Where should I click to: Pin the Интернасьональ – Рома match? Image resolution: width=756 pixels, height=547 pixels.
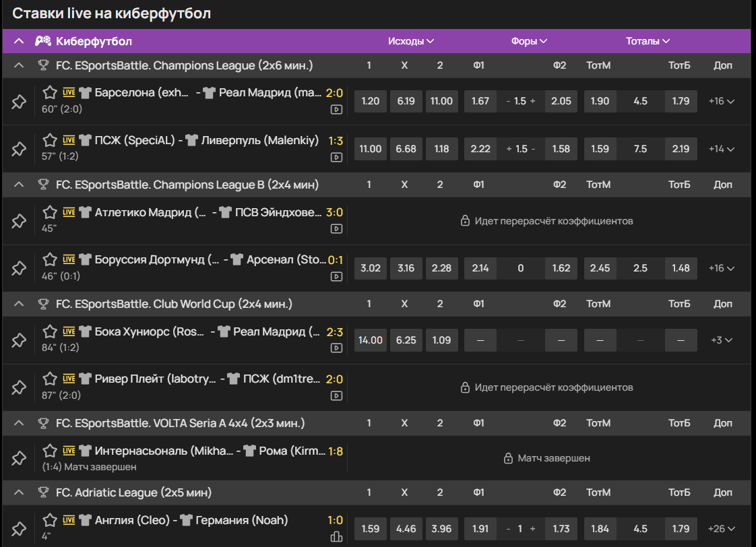19,458
